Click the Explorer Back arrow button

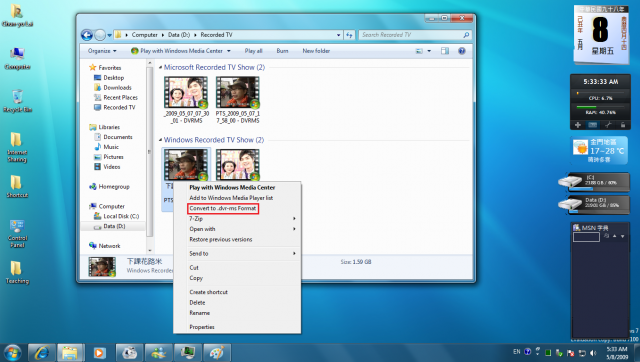tap(87, 35)
